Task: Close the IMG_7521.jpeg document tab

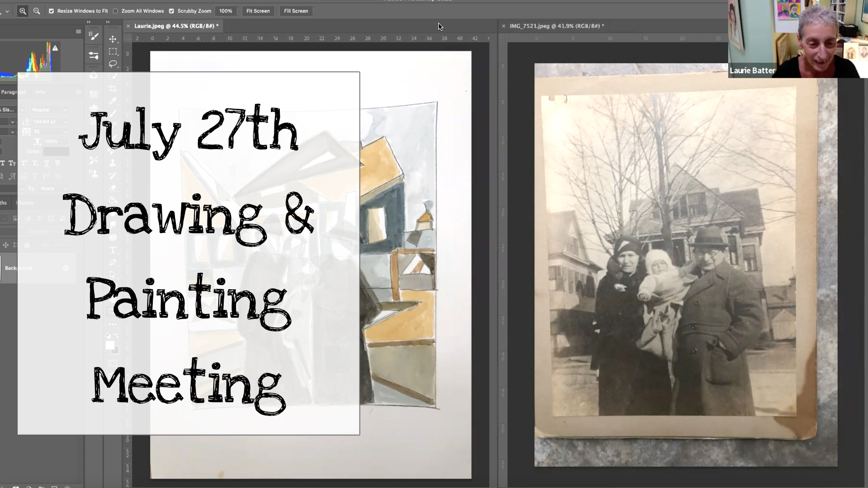Action: (x=503, y=26)
